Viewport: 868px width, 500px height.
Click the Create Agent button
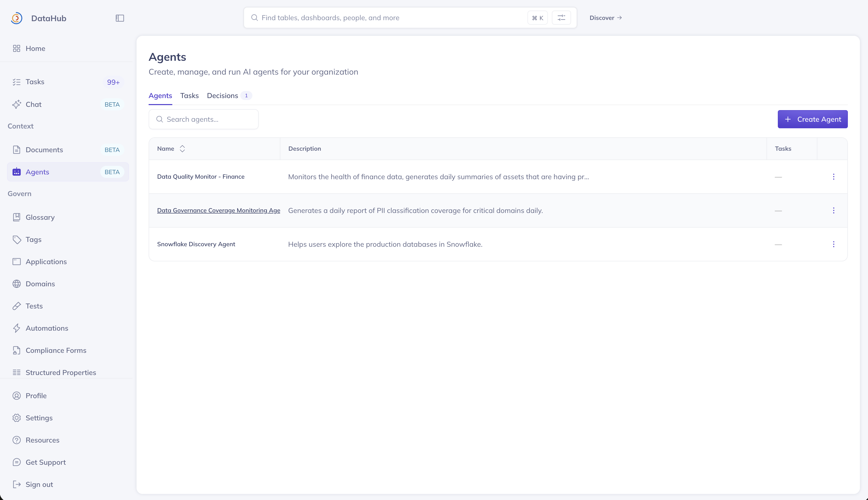pos(812,119)
